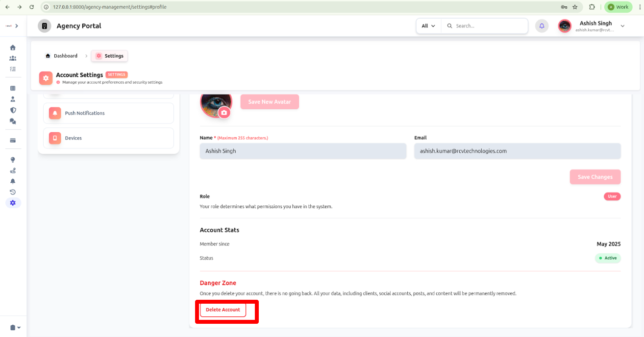Select the settings gear icon in the sidebar
The width and height of the screenshot is (644, 337).
coord(13,203)
